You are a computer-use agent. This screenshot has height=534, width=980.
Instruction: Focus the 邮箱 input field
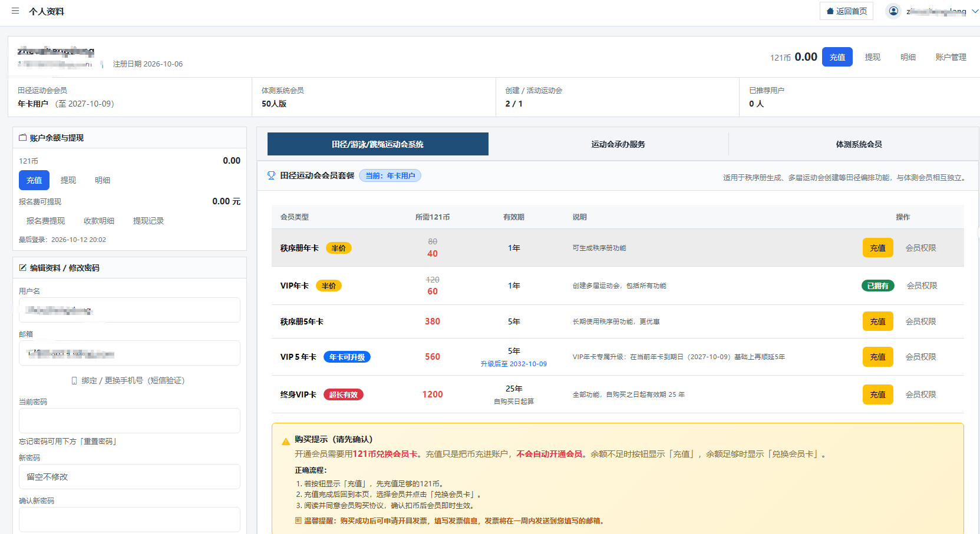(130, 353)
